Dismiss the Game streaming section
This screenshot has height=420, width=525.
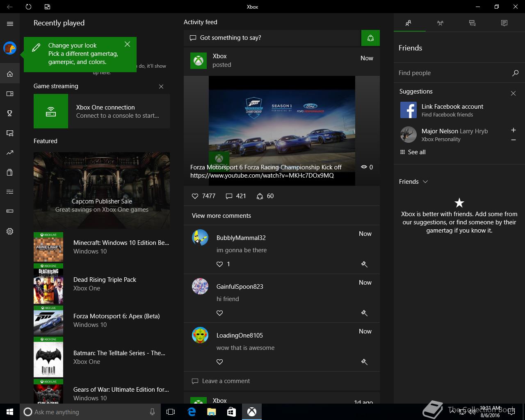pos(161,87)
